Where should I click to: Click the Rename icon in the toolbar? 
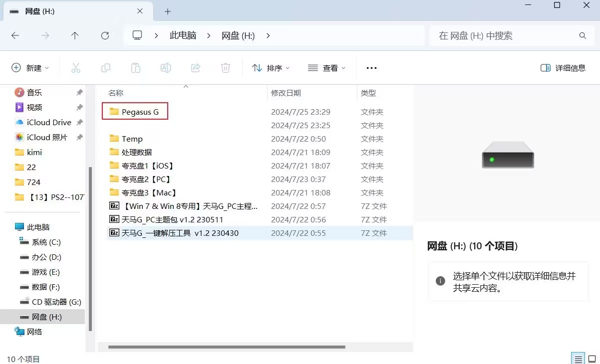click(x=166, y=68)
